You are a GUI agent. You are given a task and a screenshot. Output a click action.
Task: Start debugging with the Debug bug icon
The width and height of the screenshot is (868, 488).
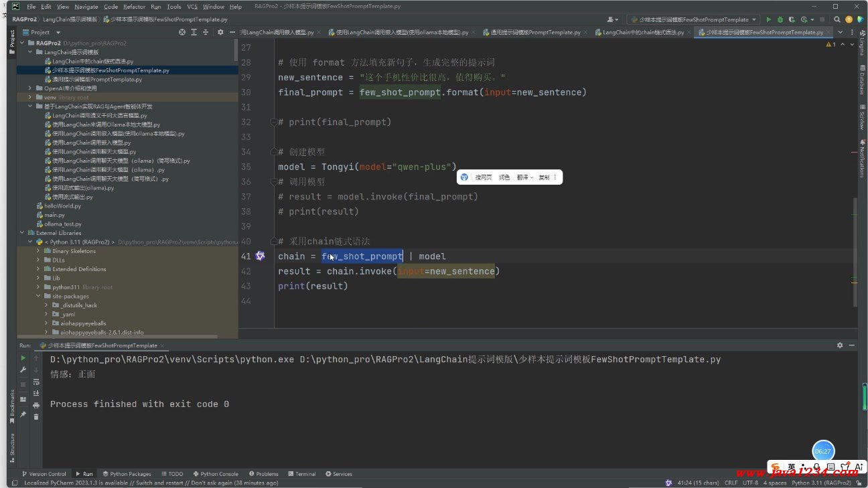pos(780,19)
